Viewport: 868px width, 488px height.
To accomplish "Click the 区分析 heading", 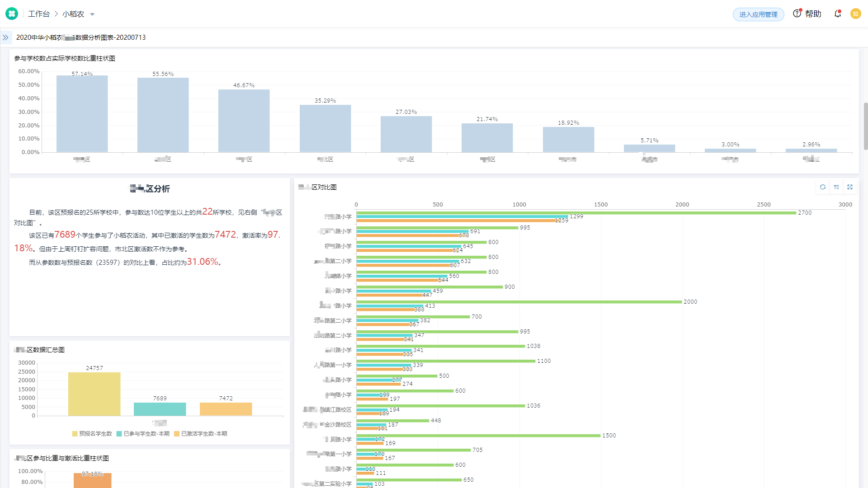I will click(x=150, y=188).
